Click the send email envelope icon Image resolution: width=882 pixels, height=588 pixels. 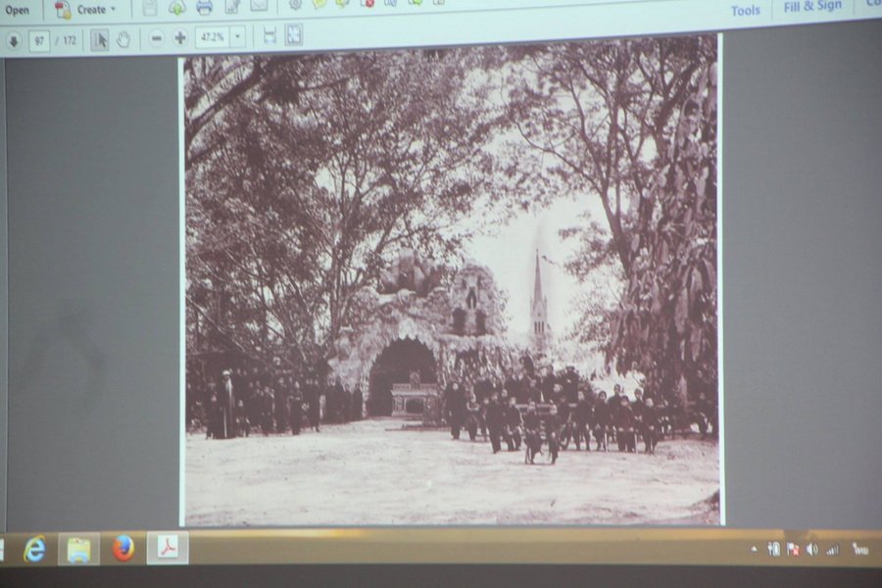tap(259, 5)
